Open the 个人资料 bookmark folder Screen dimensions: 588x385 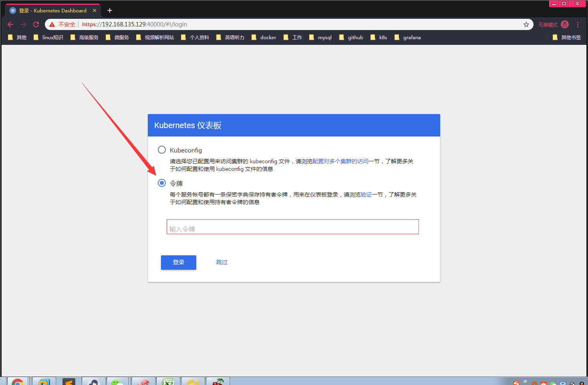[x=195, y=37]
